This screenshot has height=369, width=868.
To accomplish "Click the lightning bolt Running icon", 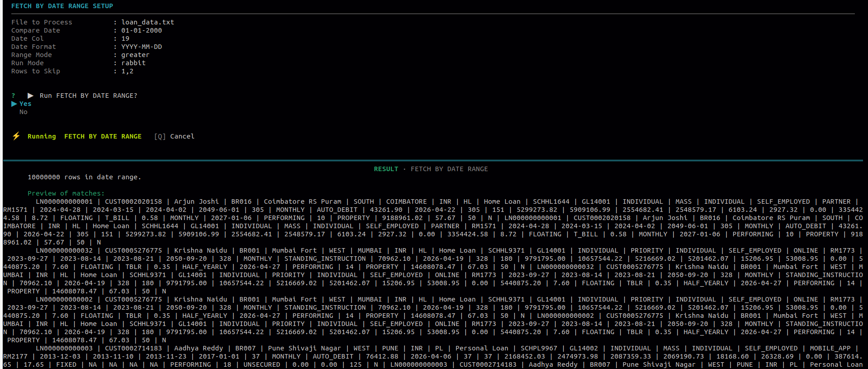I will [x=16, y=136].
